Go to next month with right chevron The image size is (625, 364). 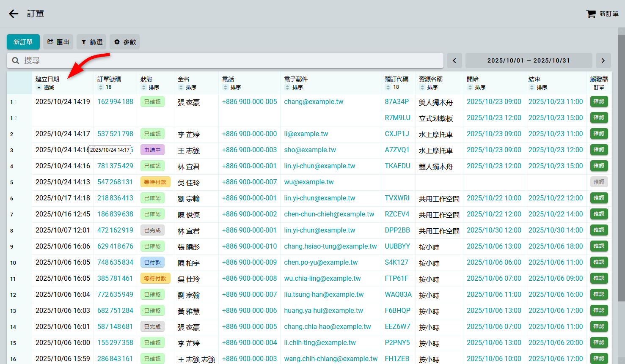[x=603, y=60]
